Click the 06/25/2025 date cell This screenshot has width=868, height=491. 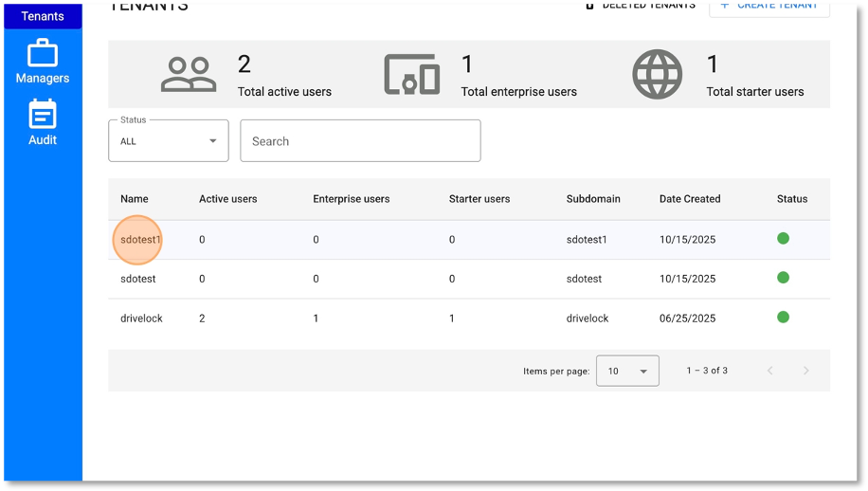pos(688,318)
